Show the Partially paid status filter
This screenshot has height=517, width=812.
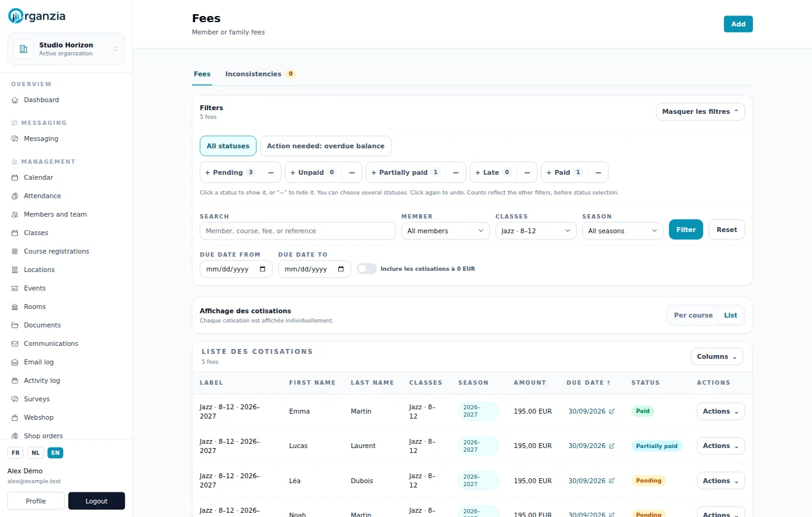tap(406, 172)
